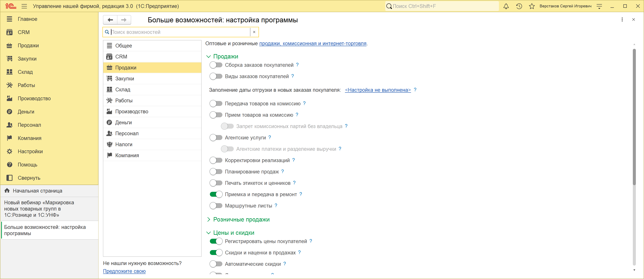Click the vertical scrollbar in settings pane
The image size is (644, 279).
click(x=634, y=117)
